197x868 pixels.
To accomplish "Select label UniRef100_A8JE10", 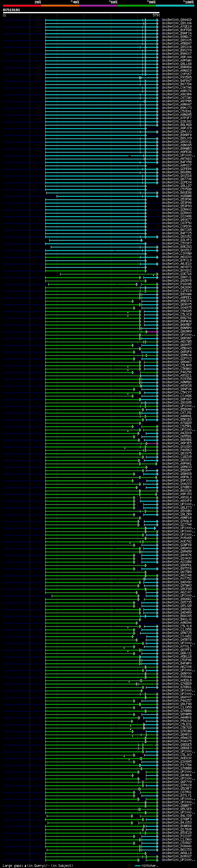I will coord(177,264).
